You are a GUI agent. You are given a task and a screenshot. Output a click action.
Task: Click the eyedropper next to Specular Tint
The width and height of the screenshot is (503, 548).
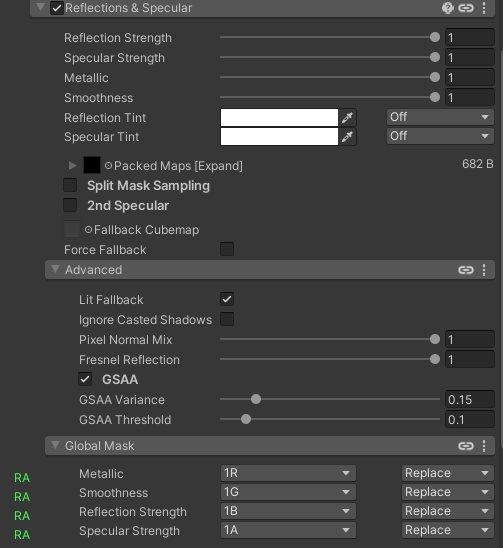point(347,136)
